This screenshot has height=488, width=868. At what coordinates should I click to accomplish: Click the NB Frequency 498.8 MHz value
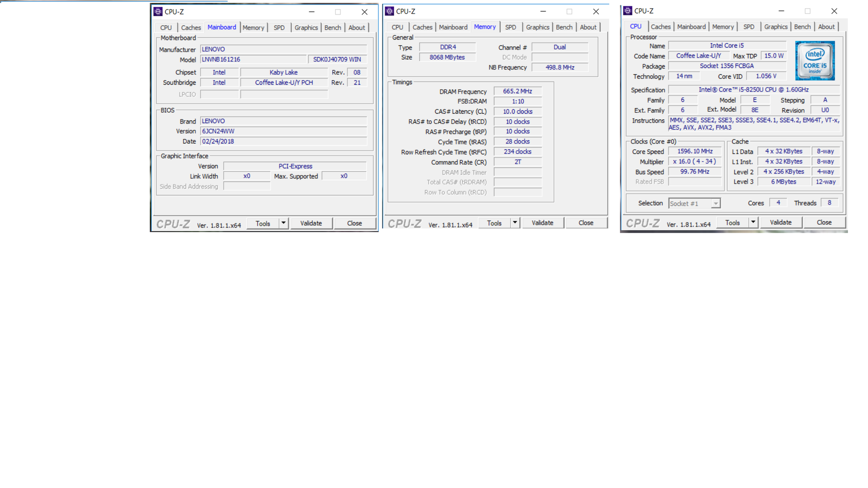point(560,67)
